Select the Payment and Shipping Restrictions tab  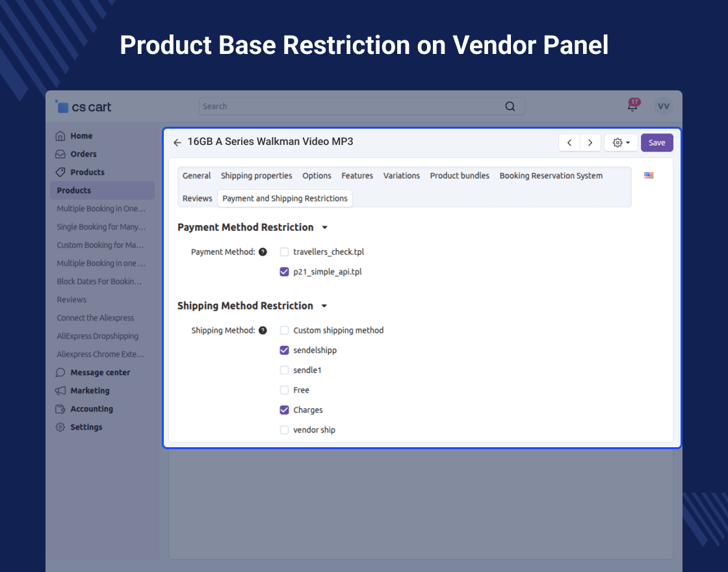tap(285, 199)
